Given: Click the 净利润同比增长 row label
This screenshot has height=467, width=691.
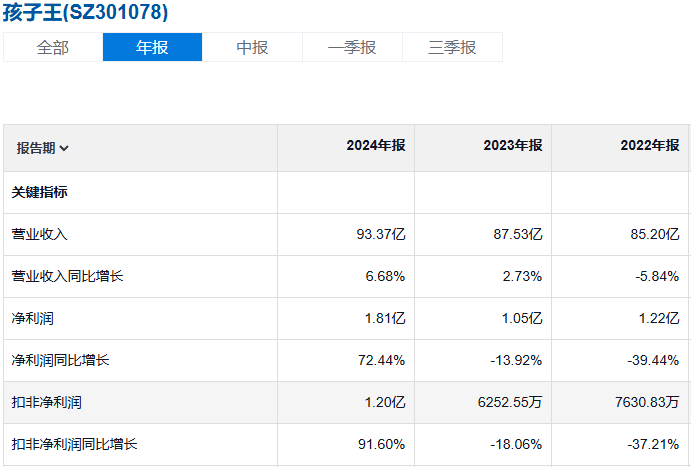Looking at the screenshot, I should tap(60, 360).
